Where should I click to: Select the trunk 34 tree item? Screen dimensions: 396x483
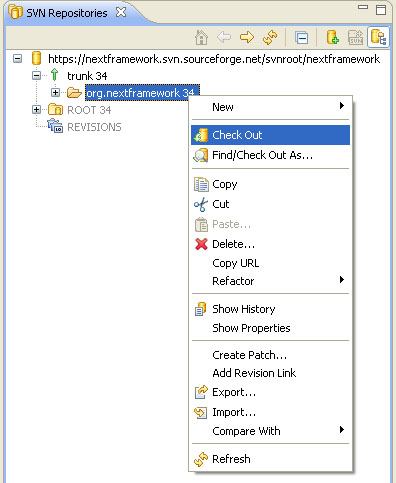(x=87, y=76)
